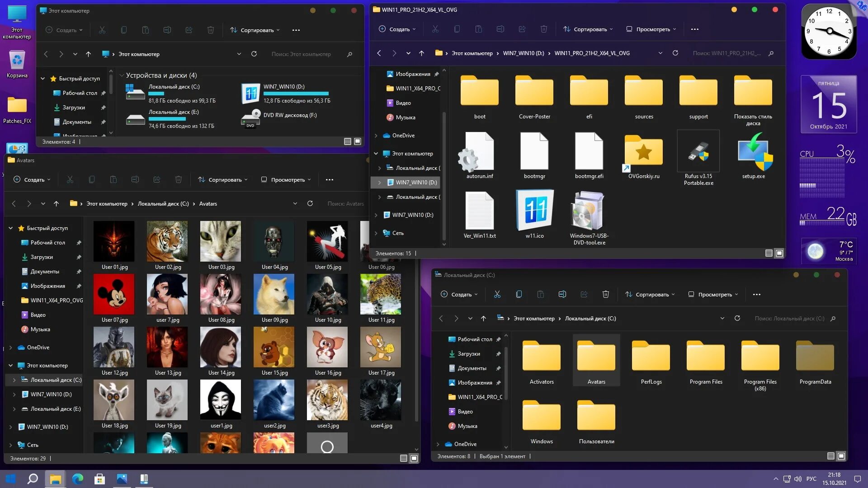Open Microsoft Edge in taskbar

(78, 479)
